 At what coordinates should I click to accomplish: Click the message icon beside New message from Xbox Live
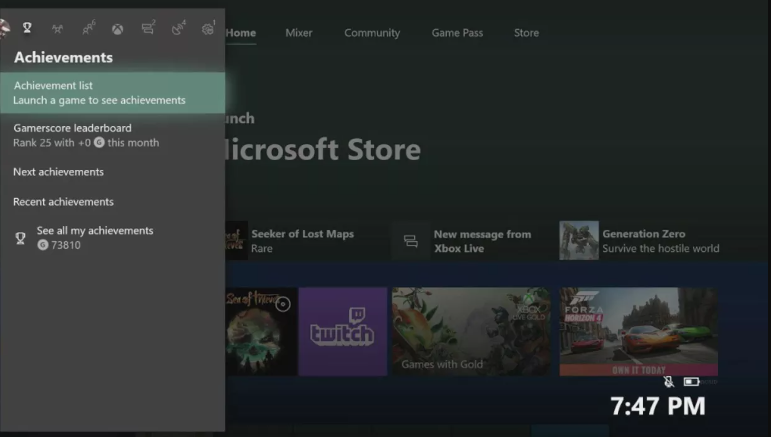tap(411, 241)
